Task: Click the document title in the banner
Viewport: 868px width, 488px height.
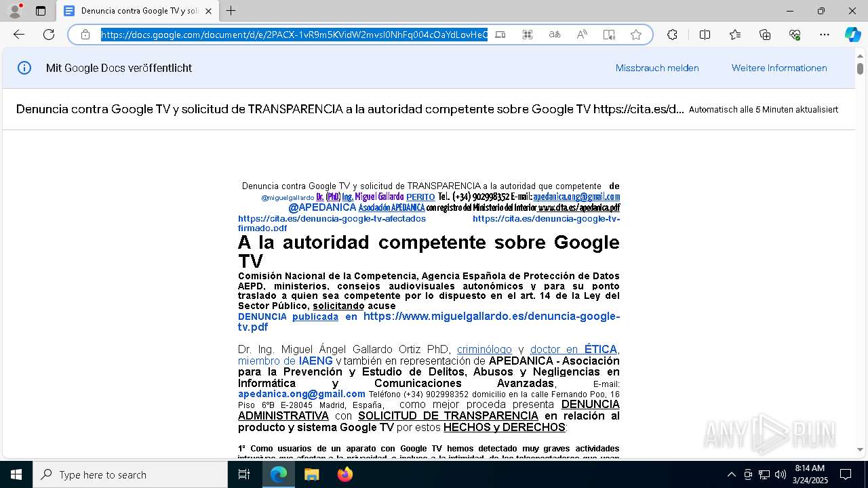Action: click(350, 109)
